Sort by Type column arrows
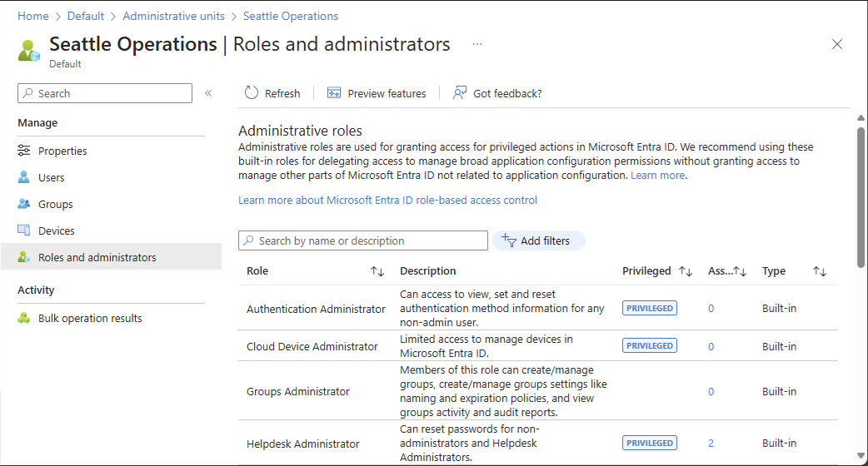The image size is (868, 466). (820, 271)
